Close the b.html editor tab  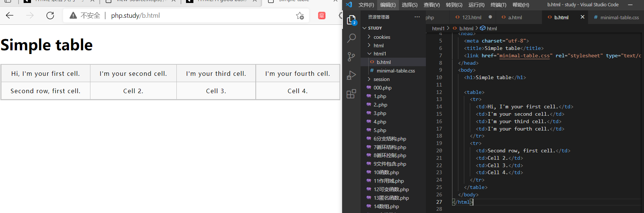(582, 17)
